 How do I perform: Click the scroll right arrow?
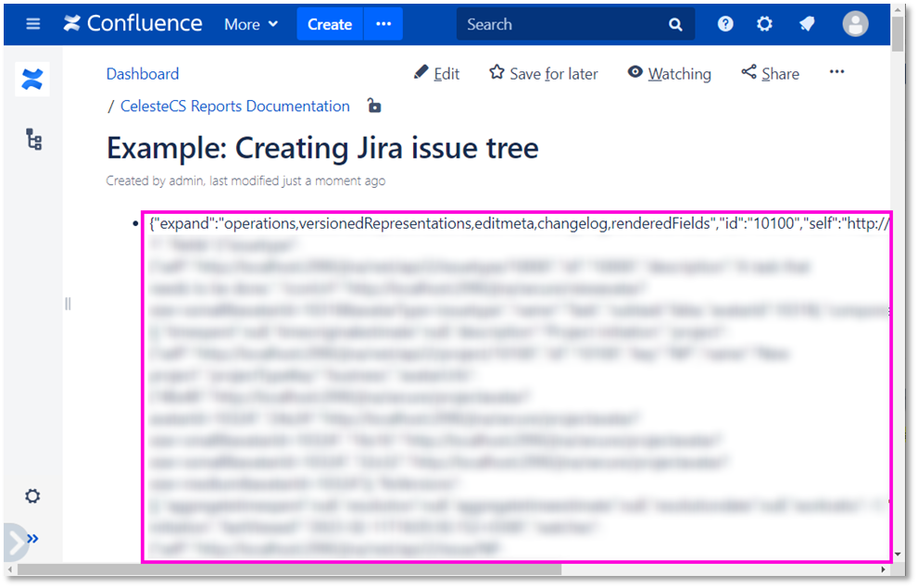point(884,569)
